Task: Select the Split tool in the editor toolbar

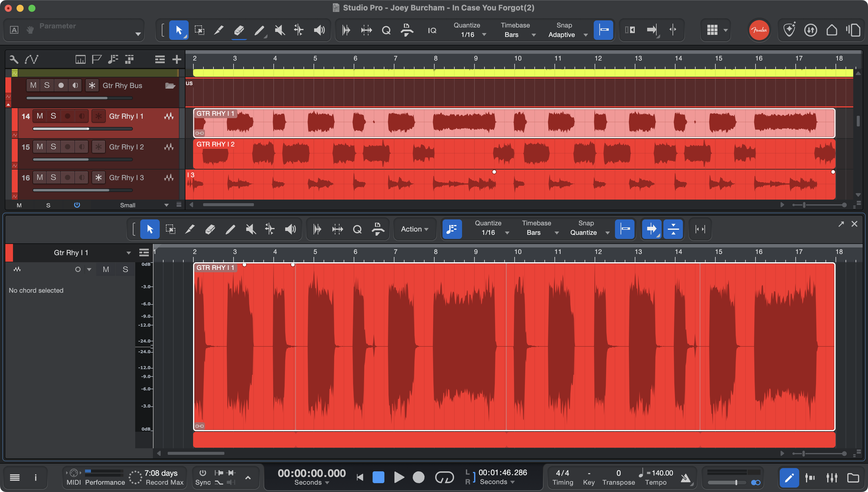Action: (190, 229)
